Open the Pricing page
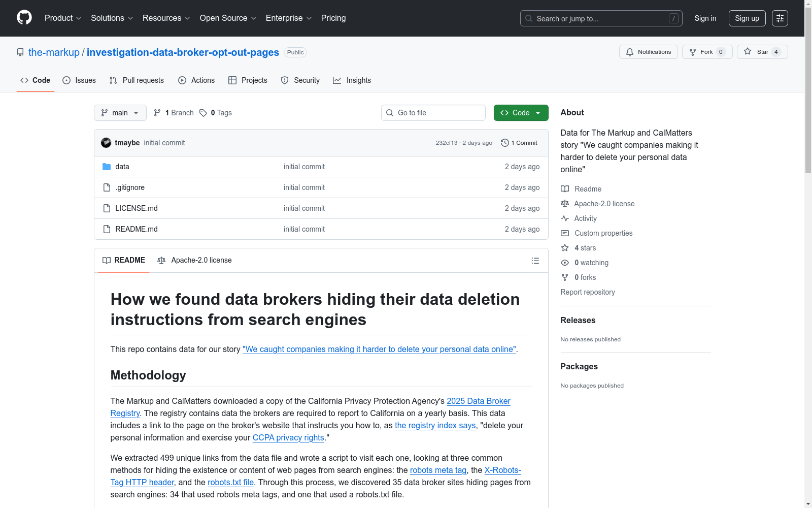 [x=333, y=18]
